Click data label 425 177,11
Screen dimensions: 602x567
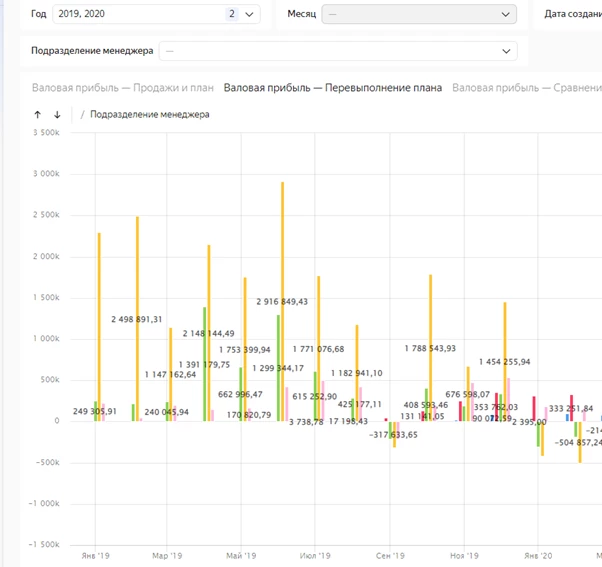(360, 404)
